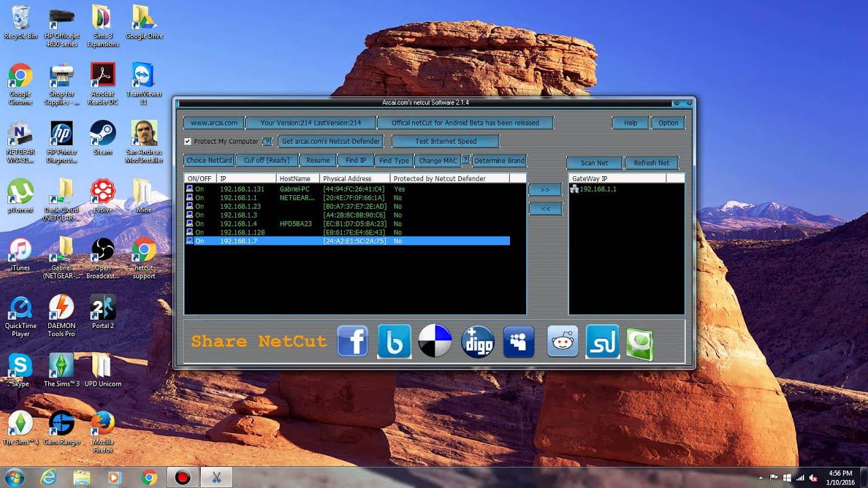
Task: Click the '<<' move left arrow button
Action: (x=545, y=209)
